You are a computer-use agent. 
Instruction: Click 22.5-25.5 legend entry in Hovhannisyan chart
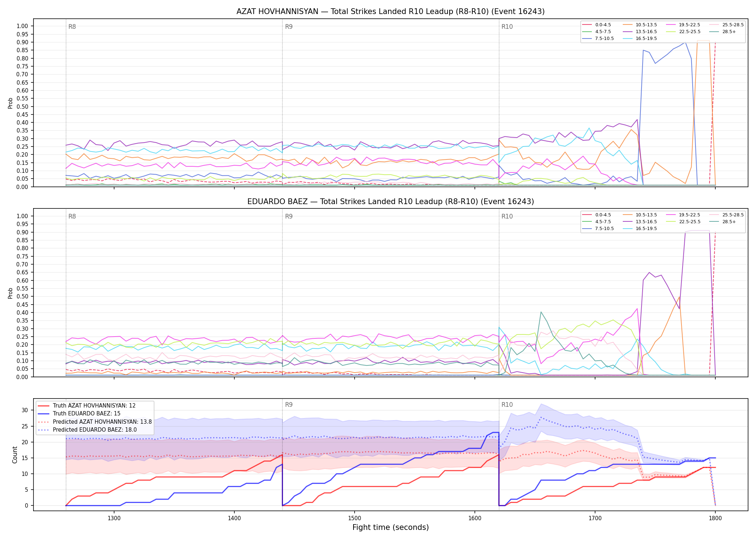[x=683, y=32]
